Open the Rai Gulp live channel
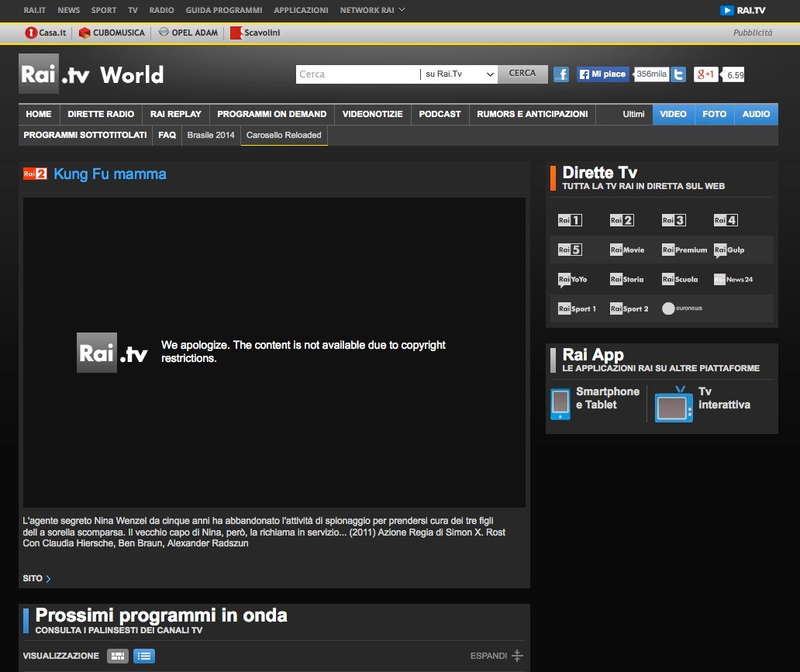This screenshot has height=672, width=800. pos(729,250)
